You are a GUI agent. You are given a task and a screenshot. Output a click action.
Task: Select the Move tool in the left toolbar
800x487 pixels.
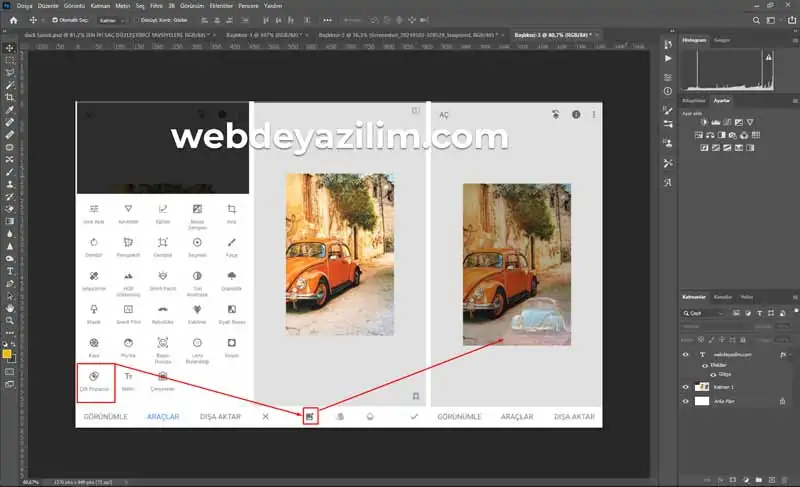[x=10, y=48]
